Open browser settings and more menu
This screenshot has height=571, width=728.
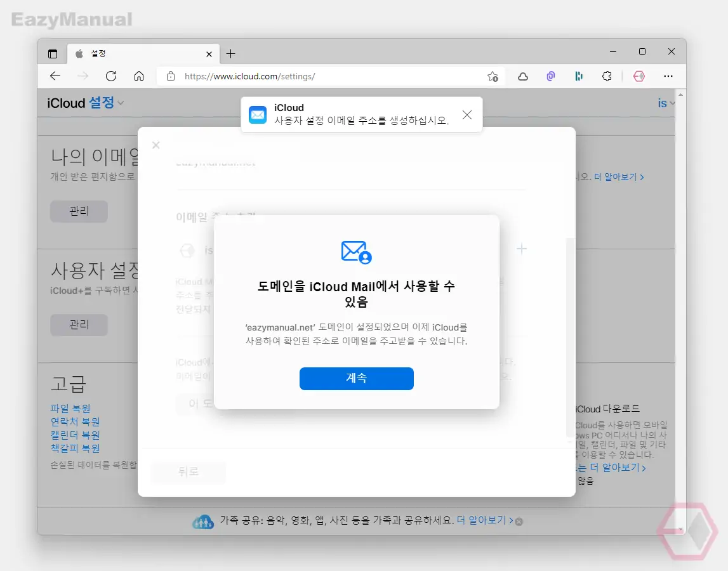(668, 76)
